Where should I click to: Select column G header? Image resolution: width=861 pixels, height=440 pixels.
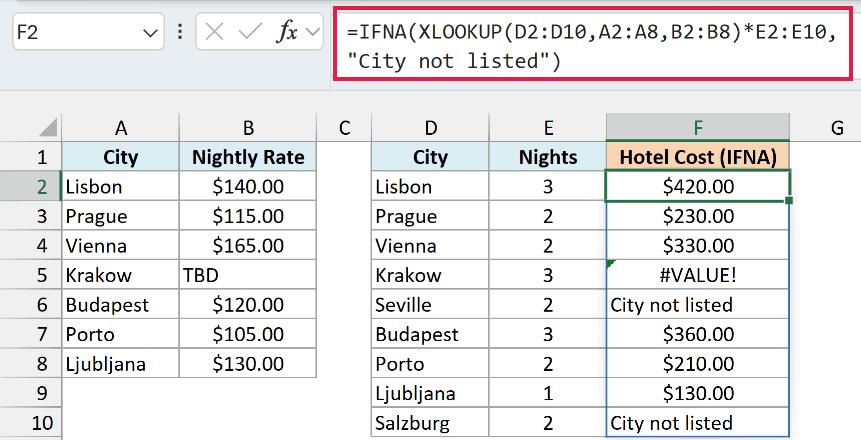tap(837, 127)
